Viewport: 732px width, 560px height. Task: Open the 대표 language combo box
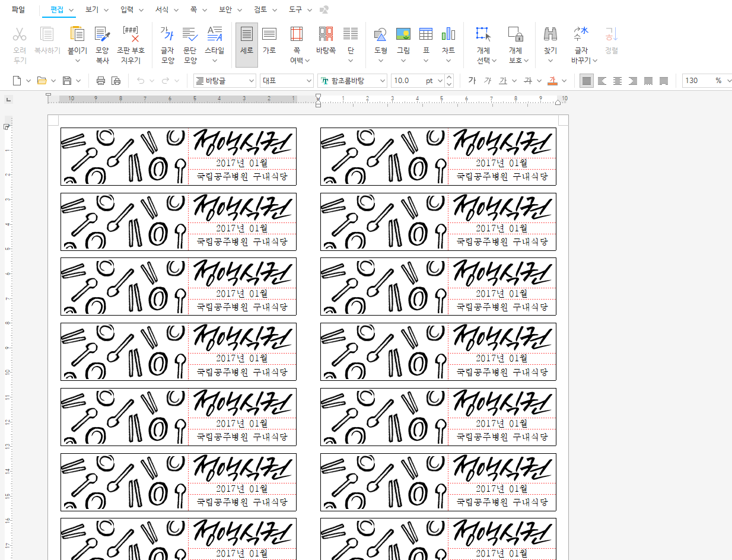coord(287,81)
